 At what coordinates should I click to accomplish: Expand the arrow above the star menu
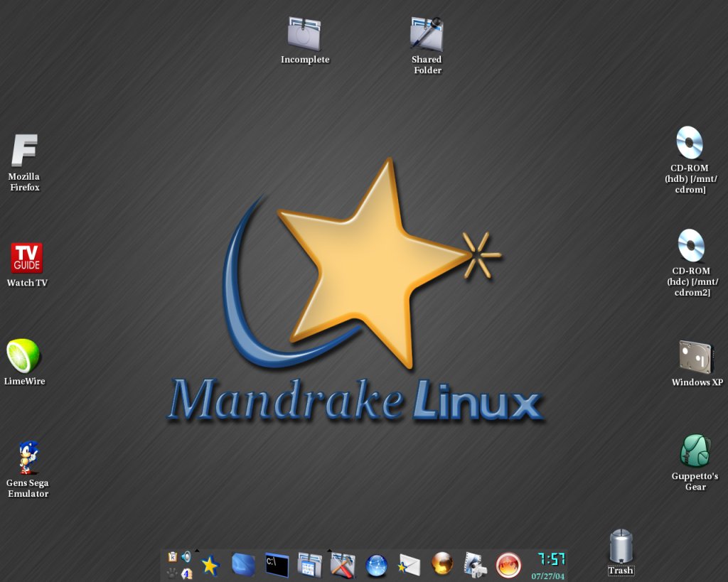(x=198, y=551)
